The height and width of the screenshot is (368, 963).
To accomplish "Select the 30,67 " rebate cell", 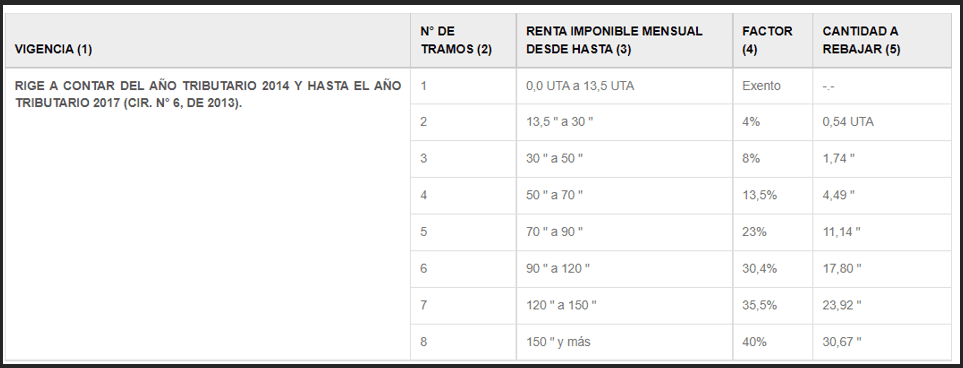I will click(882, 342).
